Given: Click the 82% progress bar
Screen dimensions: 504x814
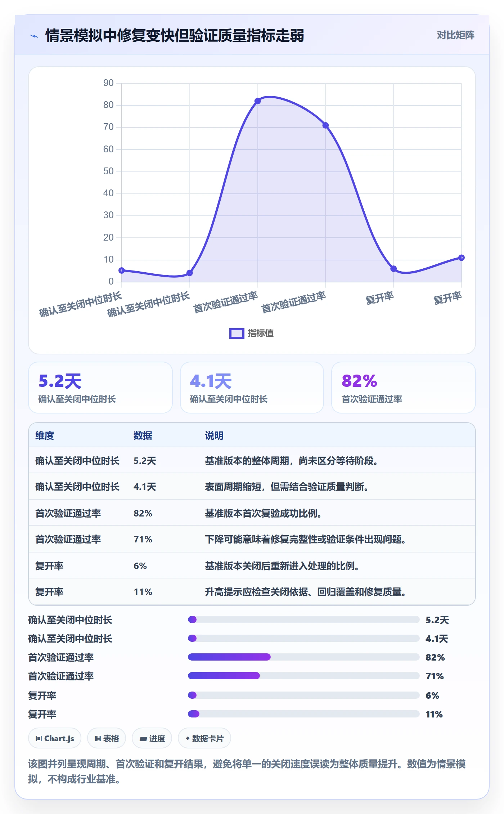Looking at the screenshot, I should pyautogui.click(x=304, y=657).
